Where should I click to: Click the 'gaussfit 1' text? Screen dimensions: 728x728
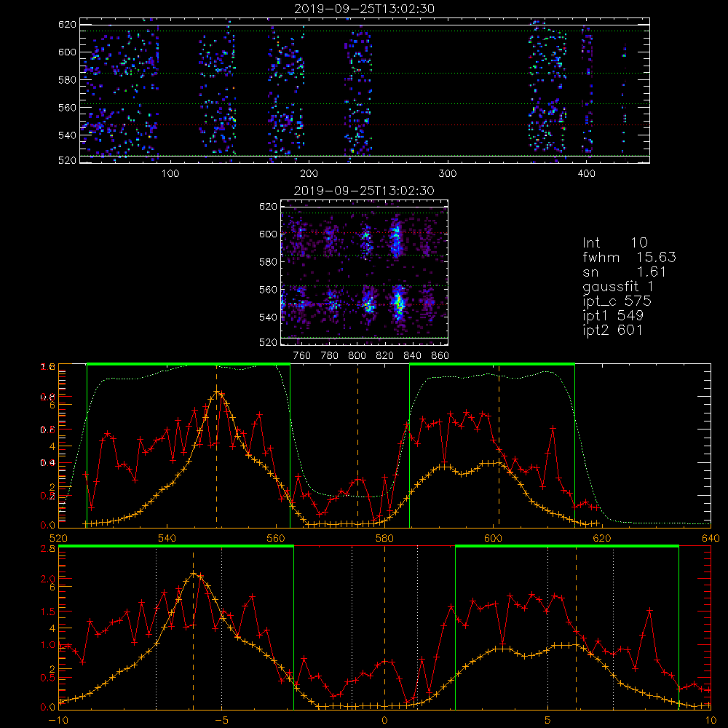click(617, 286)
